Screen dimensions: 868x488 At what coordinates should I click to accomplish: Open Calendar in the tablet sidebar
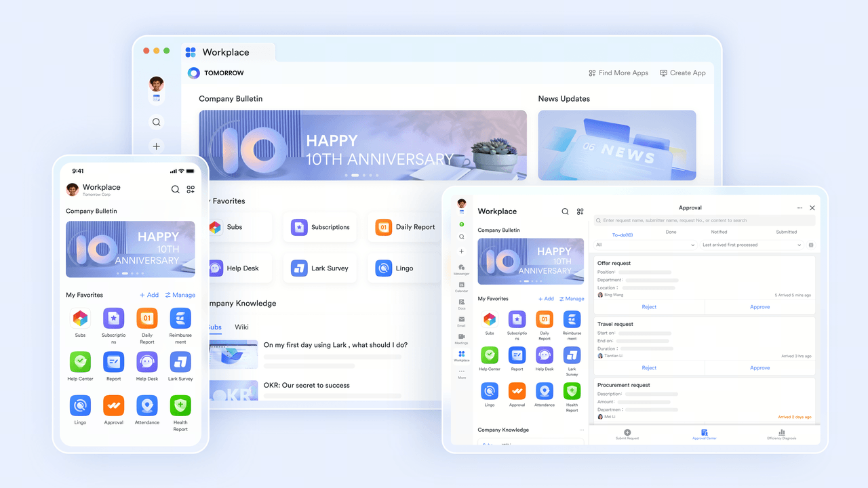(462, 287)
